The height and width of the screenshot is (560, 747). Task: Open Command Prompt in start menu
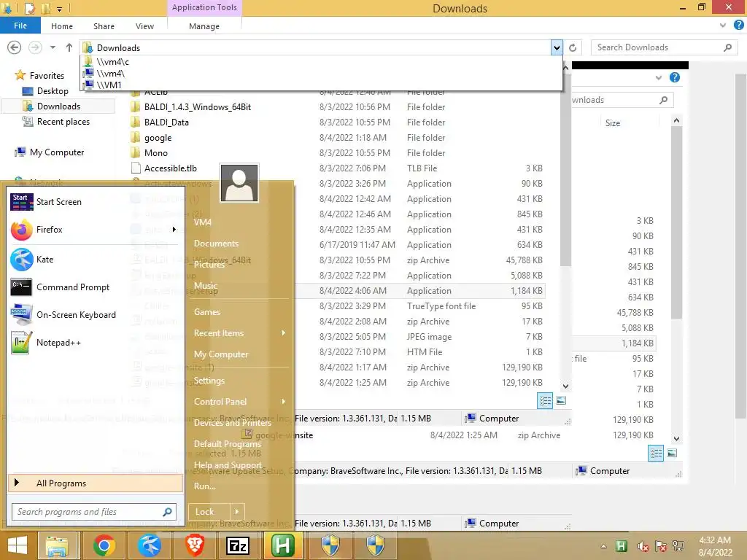(72, 287)
